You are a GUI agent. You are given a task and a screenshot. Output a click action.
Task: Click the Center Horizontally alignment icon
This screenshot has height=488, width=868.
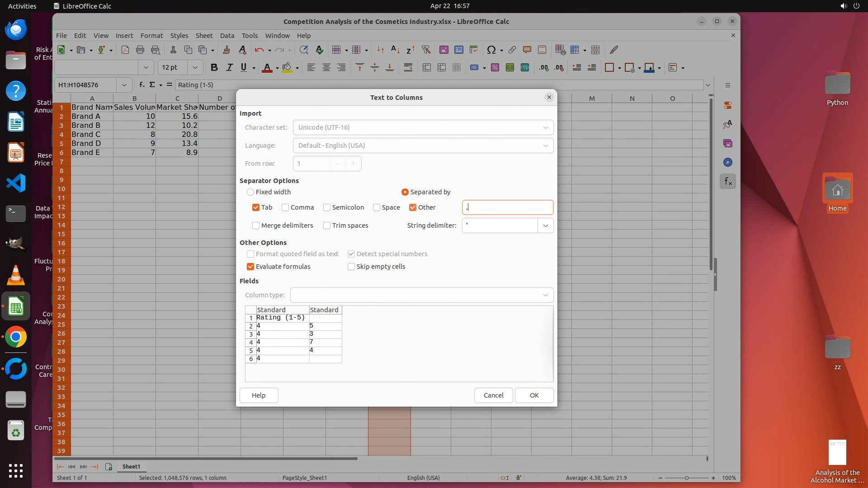pos(326,68)
